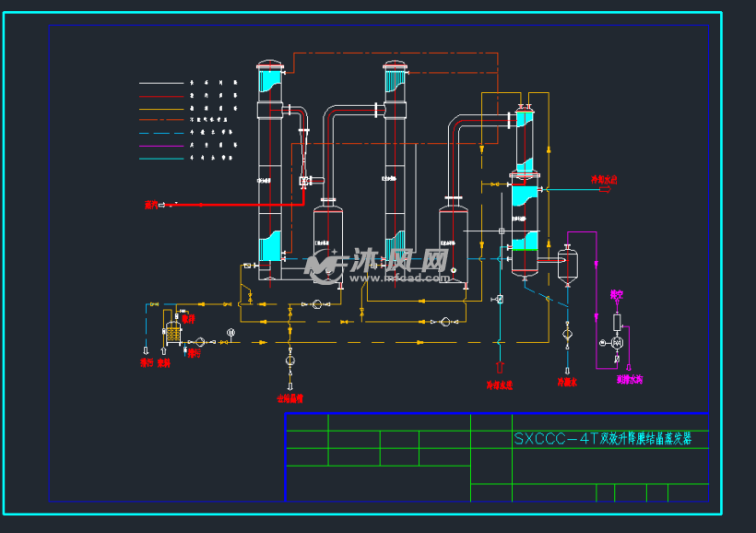Image resolution: width=756 pixels, height=533 pixels.
Task: Select the 到排水沟 drain label
Action: point(630,379)
